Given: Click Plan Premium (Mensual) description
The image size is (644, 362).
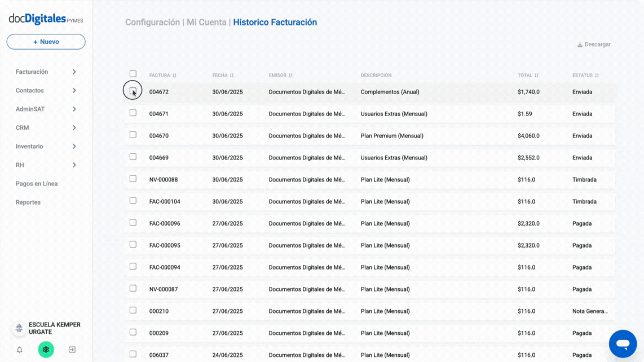Looking at the screenshot, I should (x=392, y=135).
